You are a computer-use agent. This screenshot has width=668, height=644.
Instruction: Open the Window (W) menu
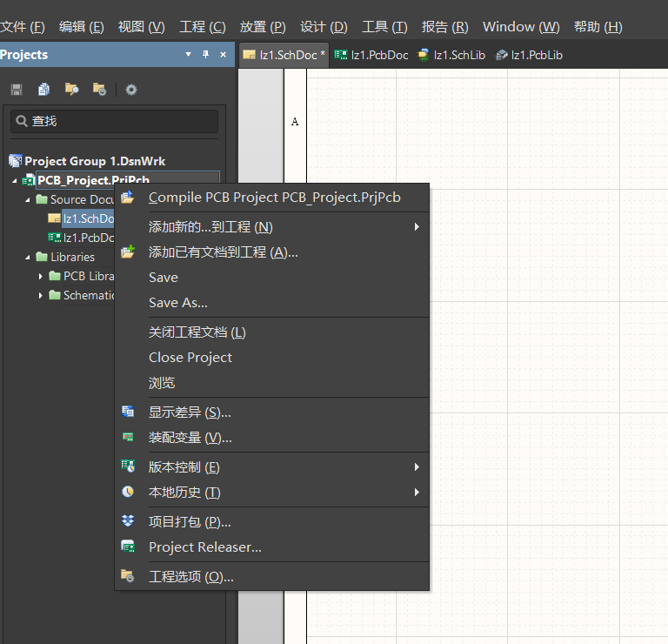521,27
